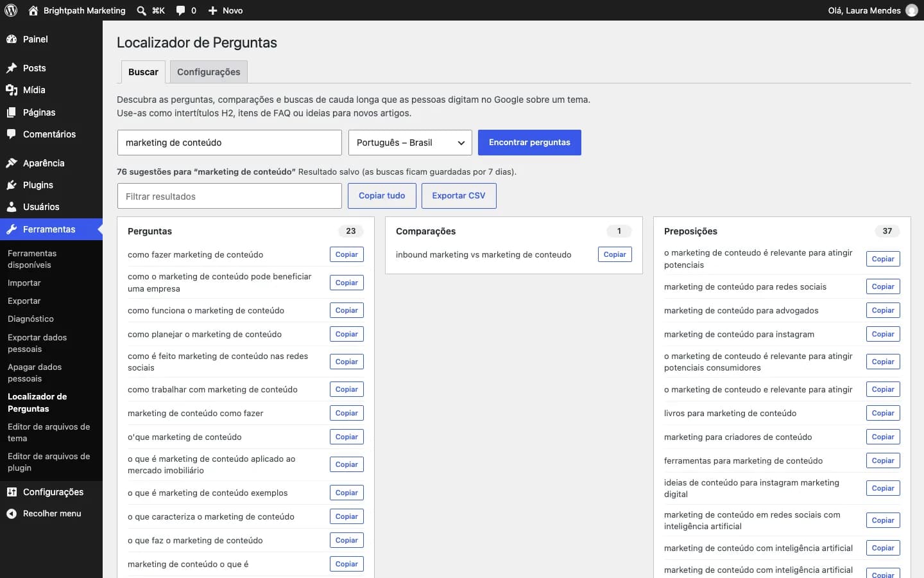Click the Perguntas count badge 23
The width and height of the screenshot is (924, 578).
[x=351, y=231]
